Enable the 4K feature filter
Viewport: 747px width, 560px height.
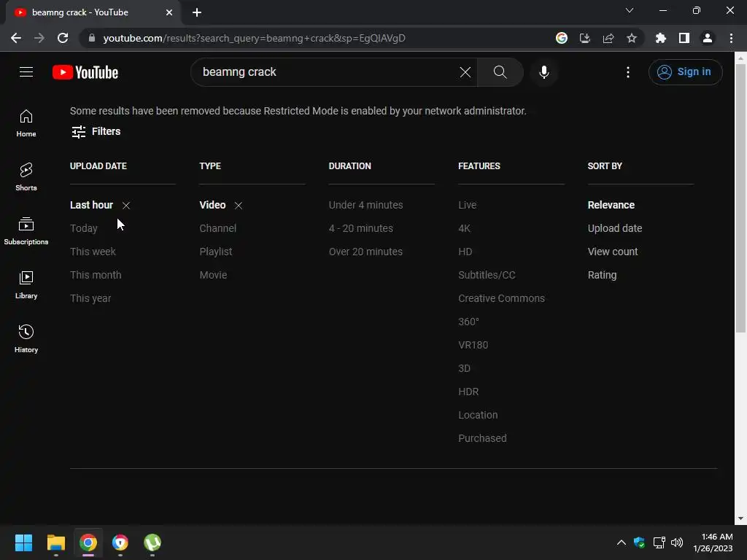pos(464,228)
